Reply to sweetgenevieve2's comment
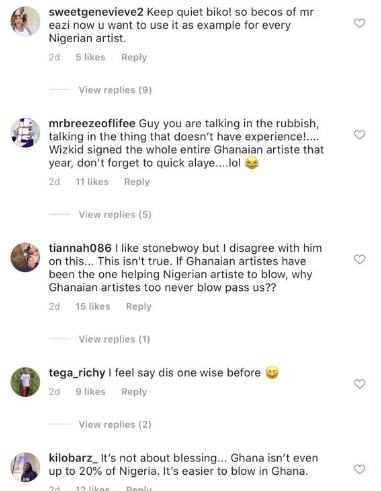Image resolution: width=381 pixels, height=491 pixels. (x=134, y=57)
